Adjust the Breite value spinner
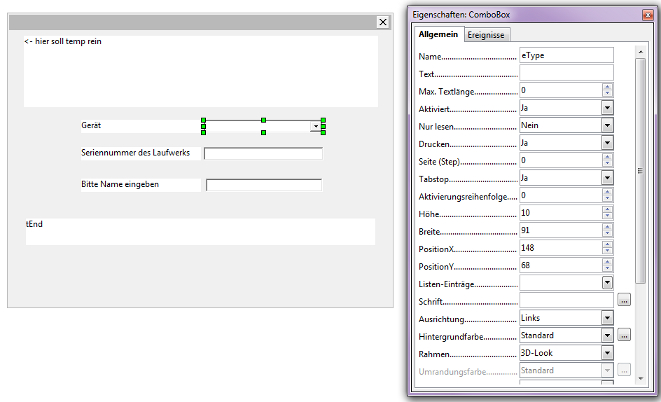This screenshot has height=402, width=661. click(607, 231)
